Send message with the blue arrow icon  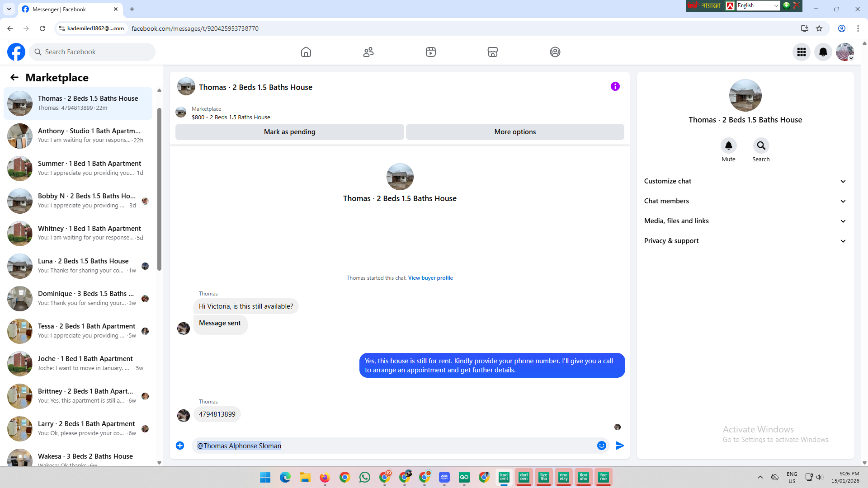pyautogui.click(x=620, y=446)
